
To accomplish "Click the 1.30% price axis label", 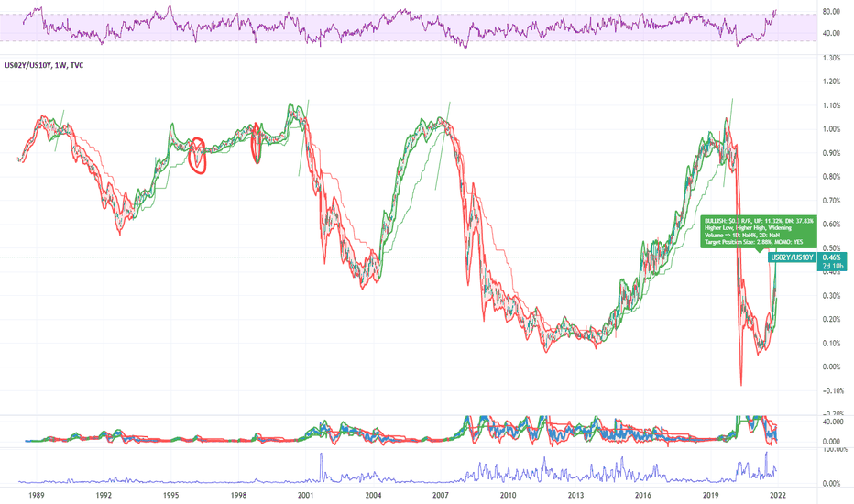I will pos(831,58).
